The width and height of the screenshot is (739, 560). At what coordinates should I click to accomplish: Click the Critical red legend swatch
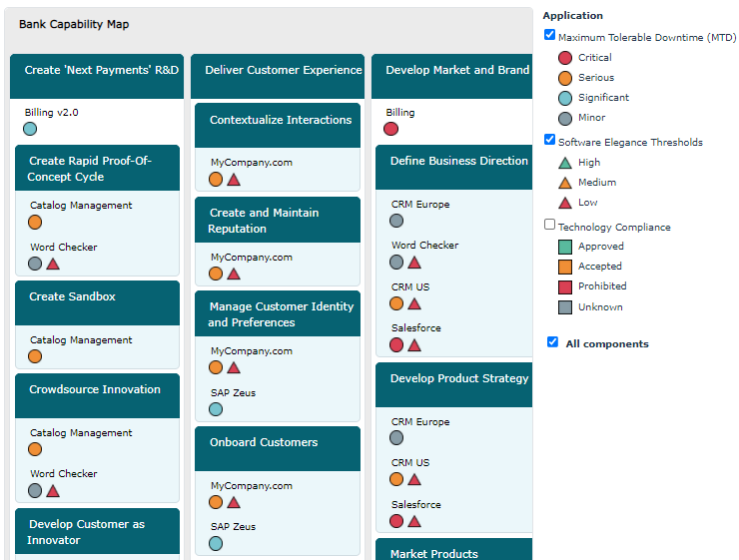[565, 58]
